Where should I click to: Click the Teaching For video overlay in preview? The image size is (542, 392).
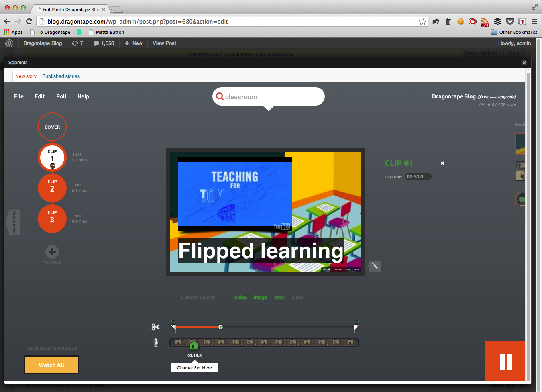tap(235, 194)
